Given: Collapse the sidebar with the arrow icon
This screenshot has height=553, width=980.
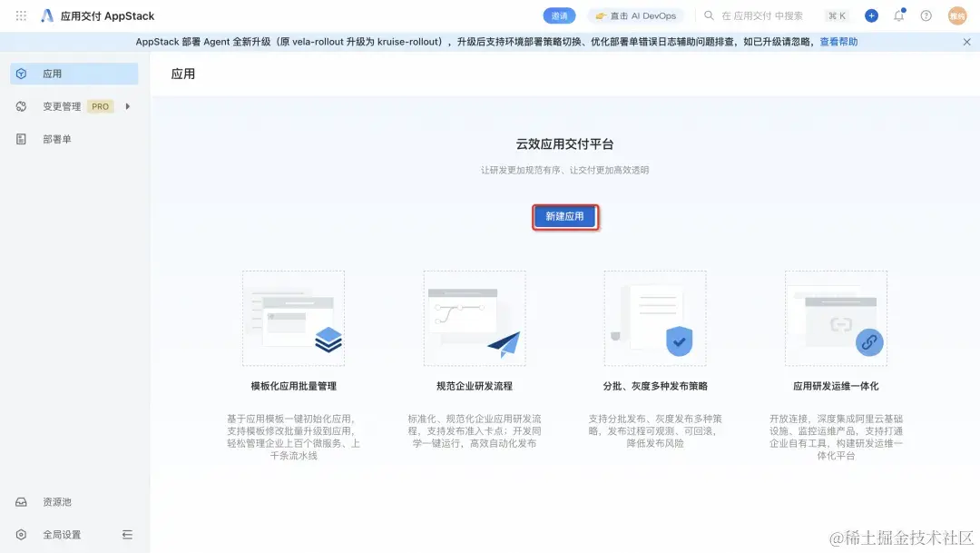Looking at the screenshot, I should pyautogui.click(x=127, y=534).
